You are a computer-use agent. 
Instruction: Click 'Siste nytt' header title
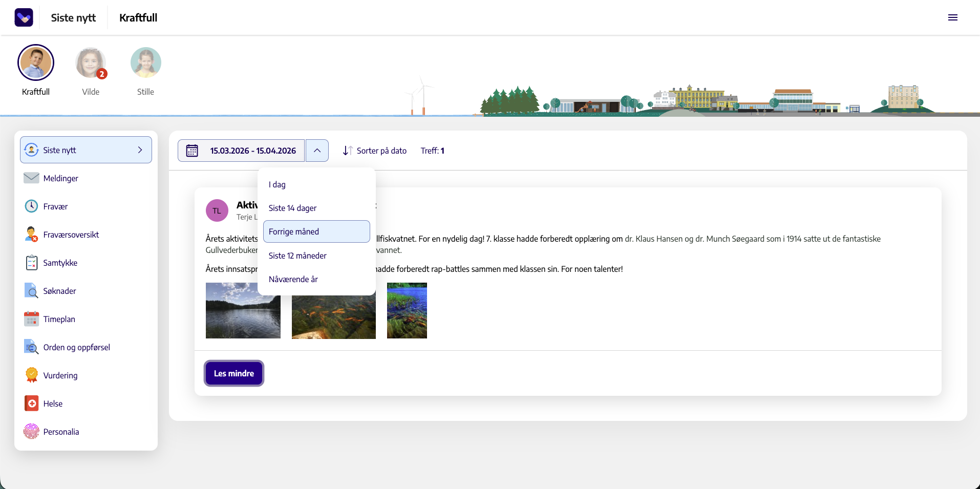[x=73, y=17]
